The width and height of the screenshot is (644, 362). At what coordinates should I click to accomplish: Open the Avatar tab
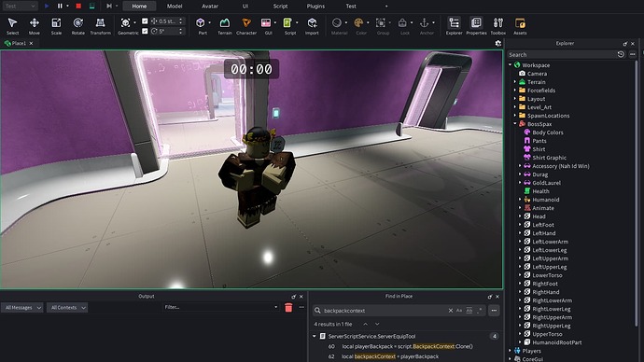pyautogui.click(x=210, y=6)
